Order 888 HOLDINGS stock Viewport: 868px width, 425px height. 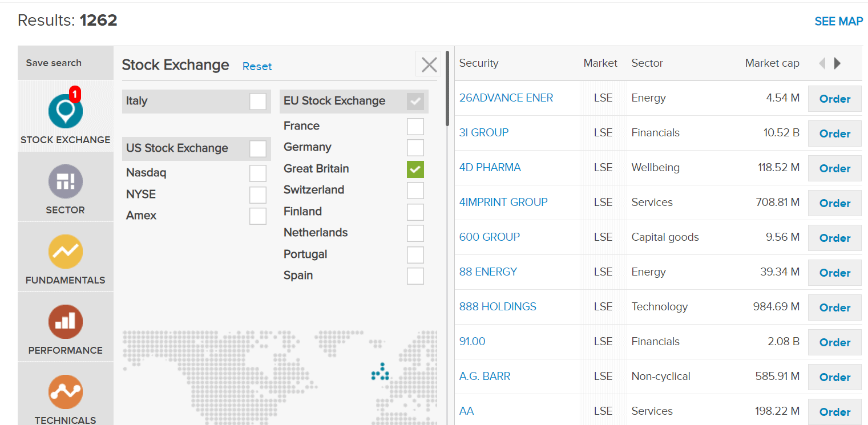pyautogui.click(x=835, y=307)
